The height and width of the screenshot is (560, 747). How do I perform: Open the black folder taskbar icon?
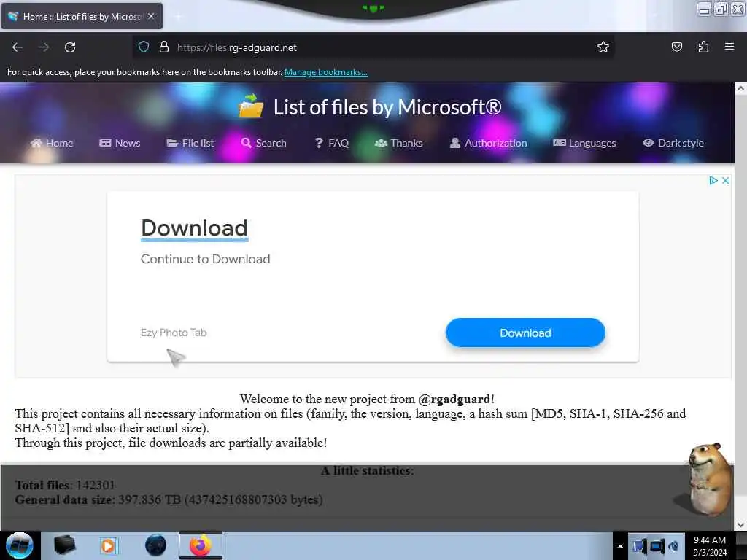64,545
